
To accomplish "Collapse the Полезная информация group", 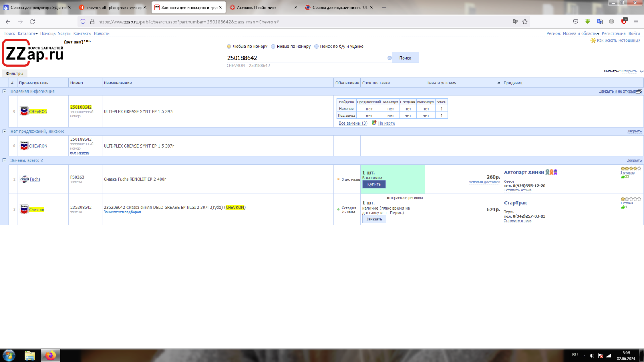I will coord(5,91).
